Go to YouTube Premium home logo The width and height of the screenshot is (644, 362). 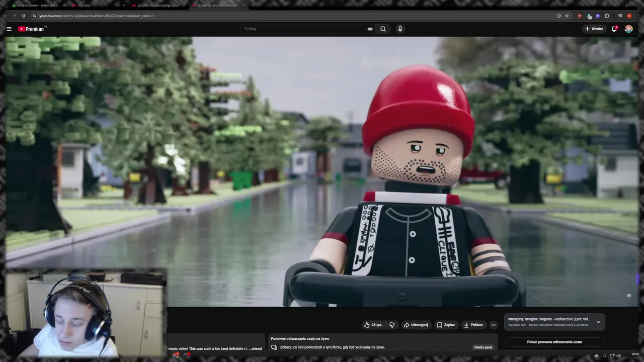click(x=31, y=29)
